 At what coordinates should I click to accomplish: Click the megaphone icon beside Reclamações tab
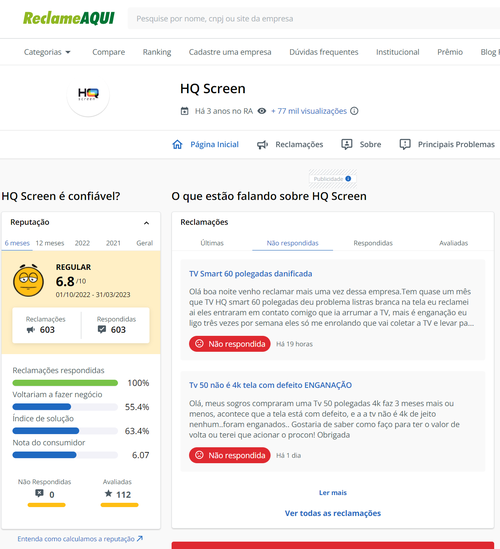(x=262, y=145)
